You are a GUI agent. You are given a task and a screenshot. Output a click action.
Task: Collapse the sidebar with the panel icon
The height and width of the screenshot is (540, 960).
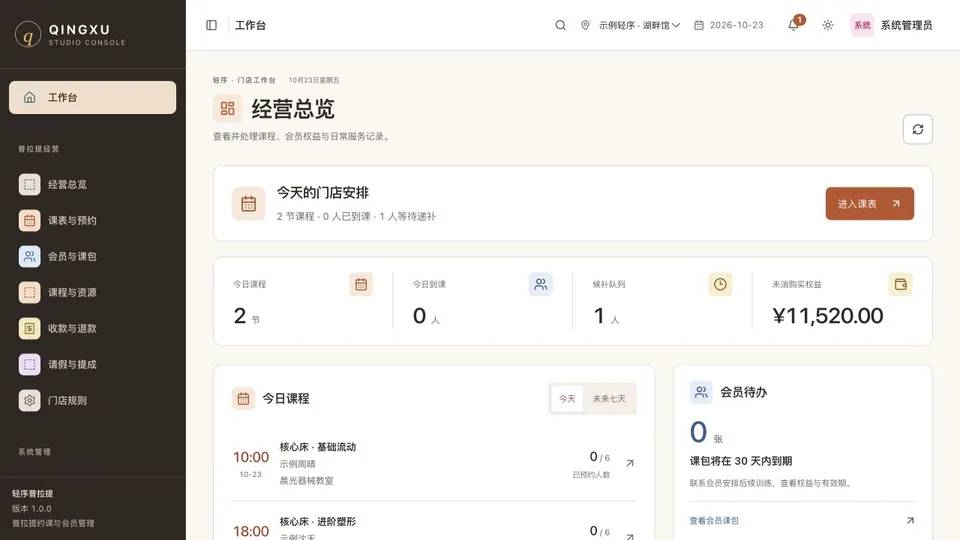click(211, 25)
